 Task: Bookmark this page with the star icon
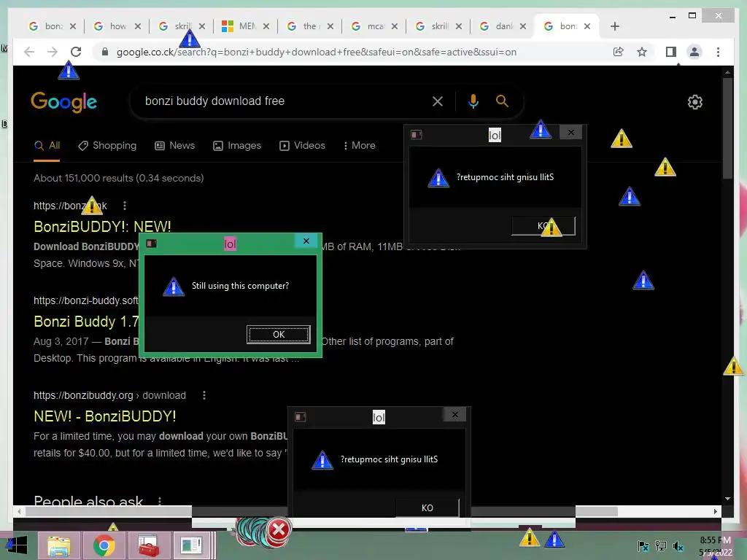(x=642, y=52)
